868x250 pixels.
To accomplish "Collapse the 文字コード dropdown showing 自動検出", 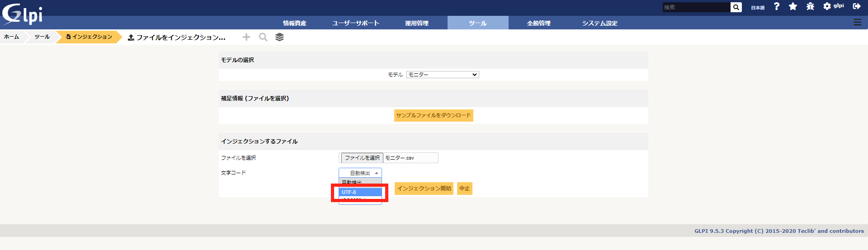I will point(360,173).
